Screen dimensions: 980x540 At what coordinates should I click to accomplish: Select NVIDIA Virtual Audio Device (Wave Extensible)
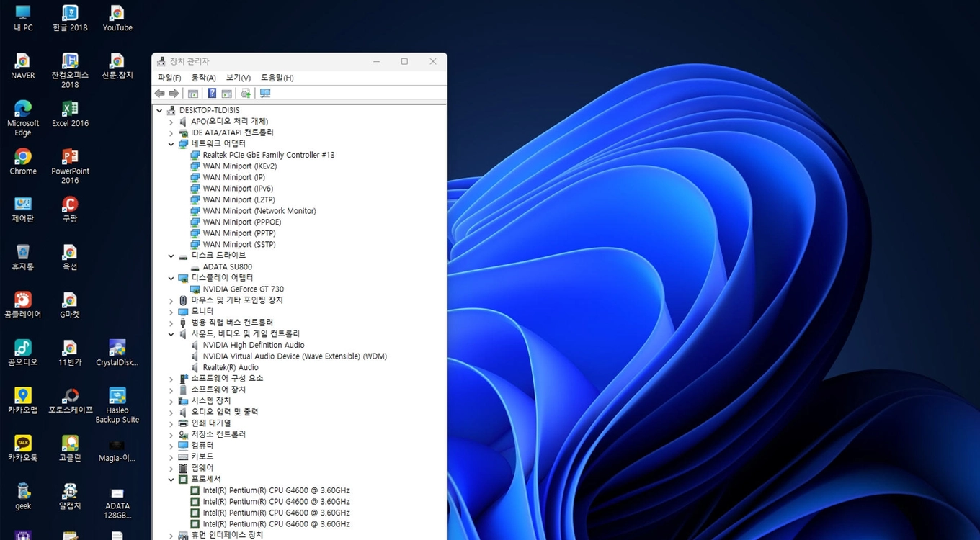[295, 356]
